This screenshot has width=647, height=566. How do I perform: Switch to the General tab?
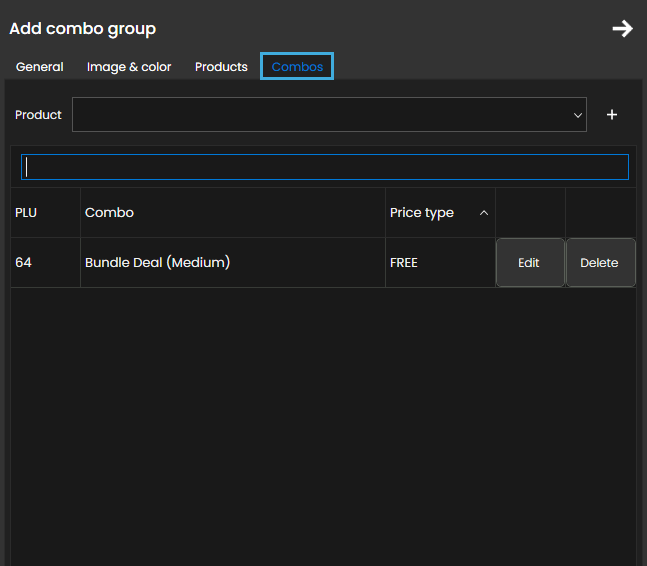click(40, 67)
